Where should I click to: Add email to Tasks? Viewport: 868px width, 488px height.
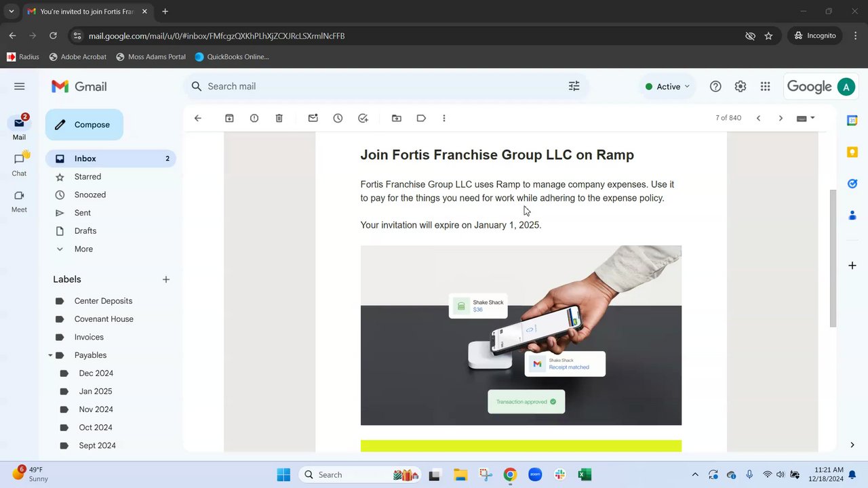tap(363, 118)
